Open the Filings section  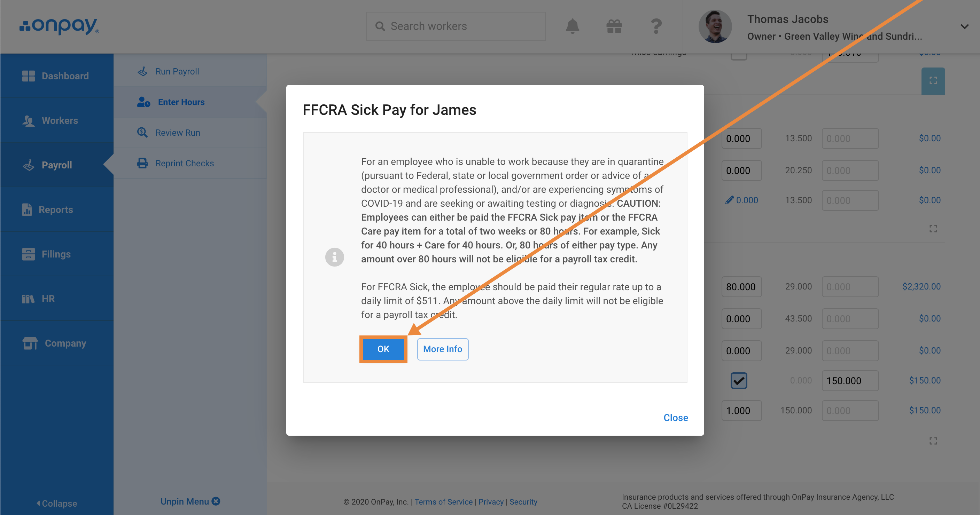(x=57, y=254)
